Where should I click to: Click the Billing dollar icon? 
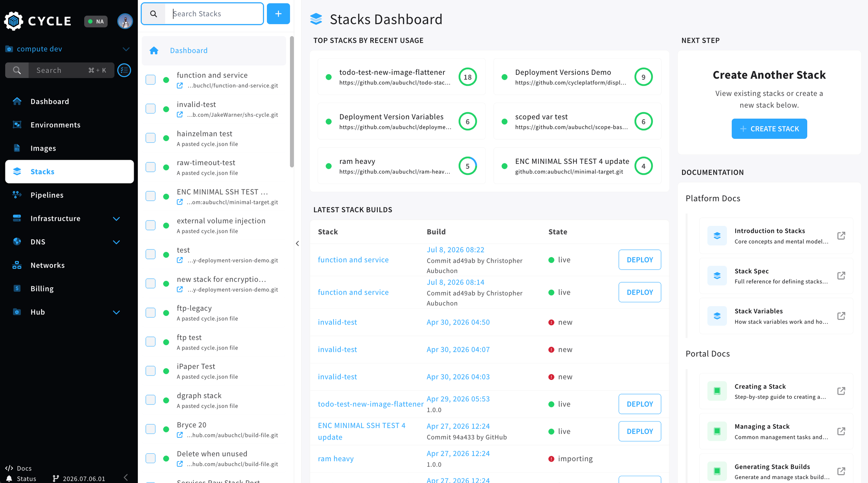coord(17,288)
